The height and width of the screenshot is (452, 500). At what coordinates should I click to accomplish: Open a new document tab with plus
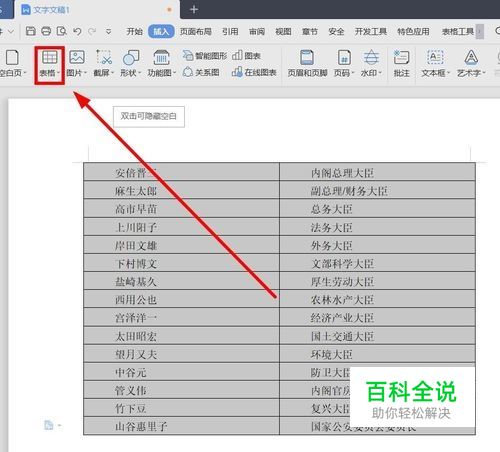pos(194,9)
